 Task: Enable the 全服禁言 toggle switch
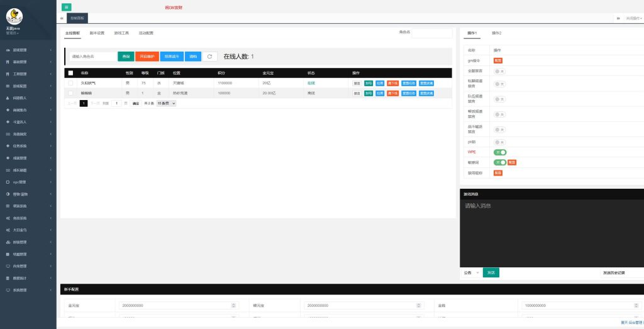[500, 71]
